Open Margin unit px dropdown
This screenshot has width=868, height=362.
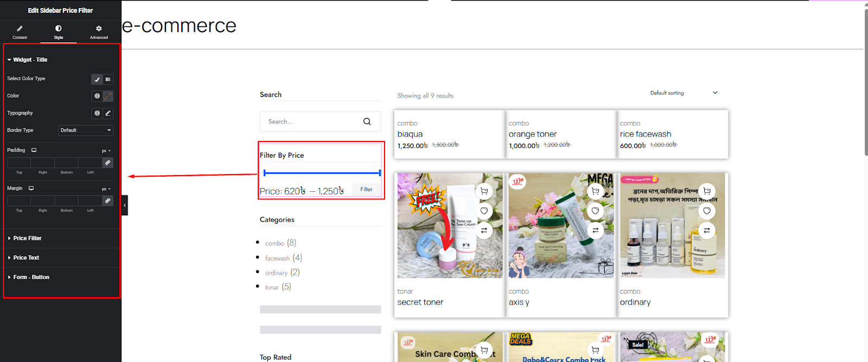click(106, 189)
